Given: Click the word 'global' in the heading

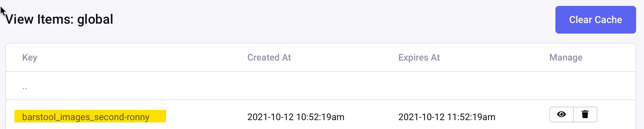Looking at the screenshot, I should pos(95,19).
